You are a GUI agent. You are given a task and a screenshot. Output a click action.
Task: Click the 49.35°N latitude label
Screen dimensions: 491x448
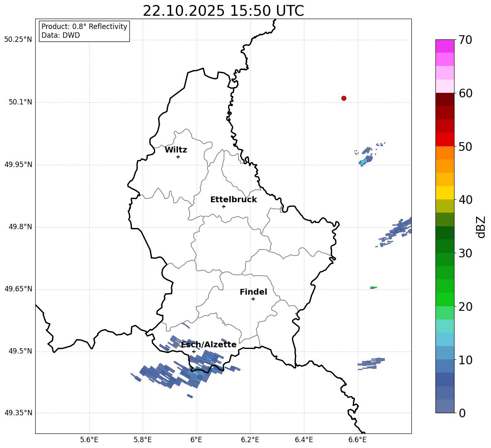pos(18,413)
